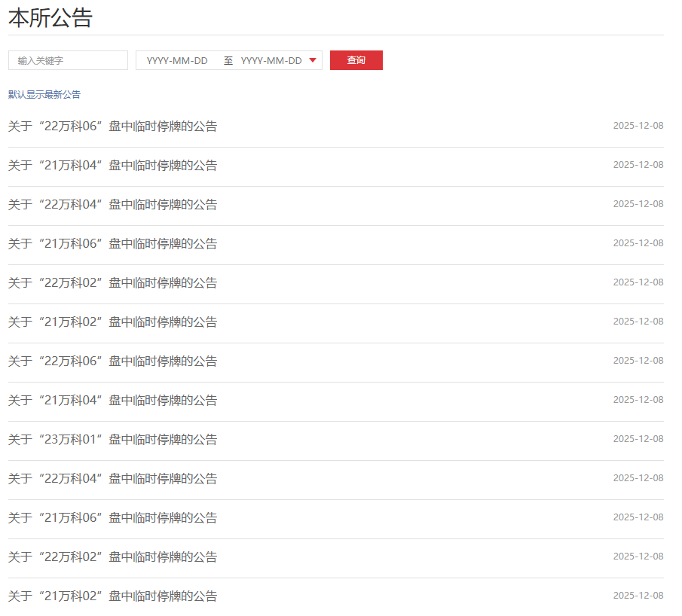Image resolution: width=682 pixels, height=616 pixels.
Task: Select the end date YYYY-MM-DD field
Action: pos(271,61)
